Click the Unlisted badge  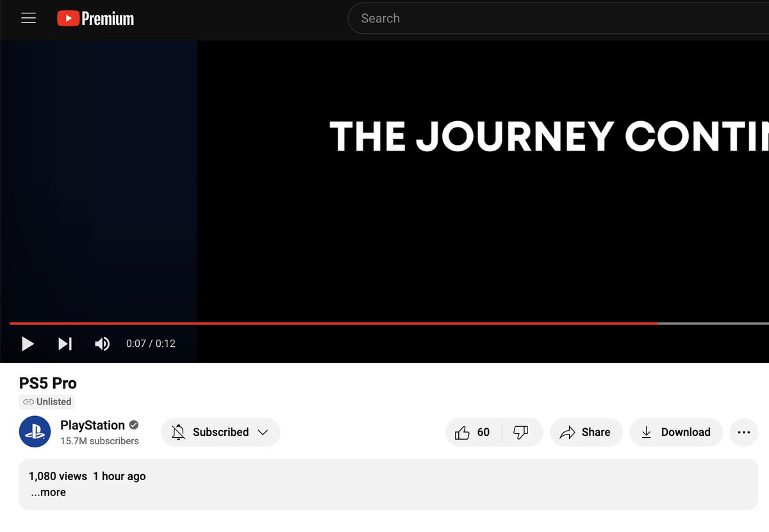[47, 402]
